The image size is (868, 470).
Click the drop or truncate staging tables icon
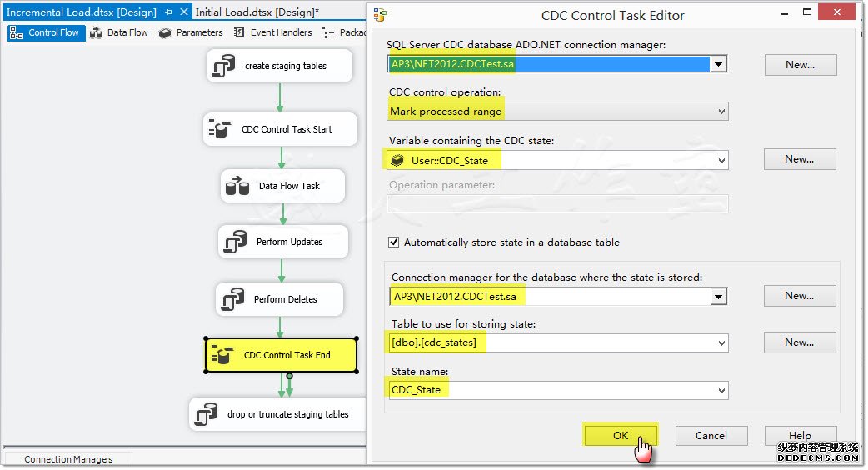click(x=207, y=414)
